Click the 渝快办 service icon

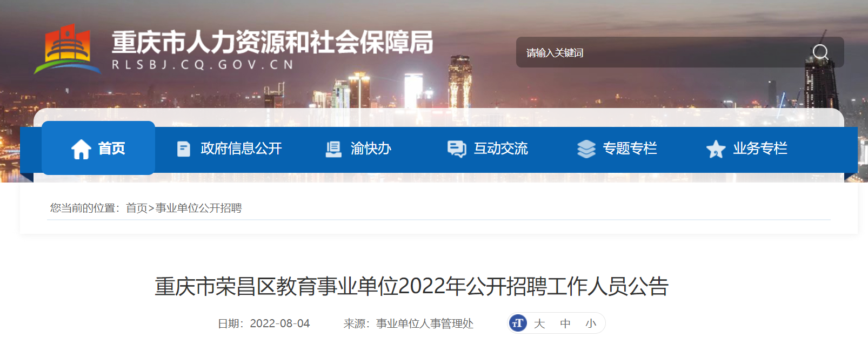coord(333,149)
